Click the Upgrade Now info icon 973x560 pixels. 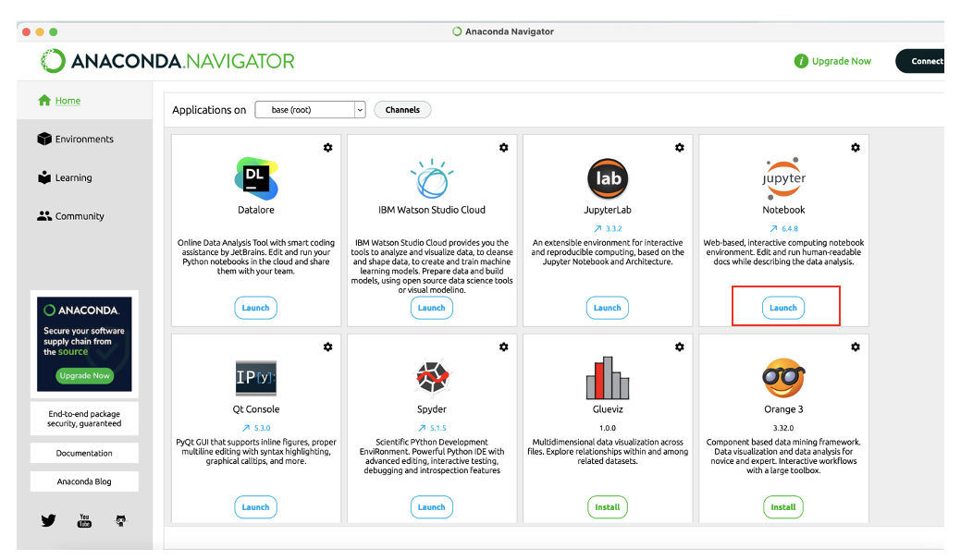801,61
